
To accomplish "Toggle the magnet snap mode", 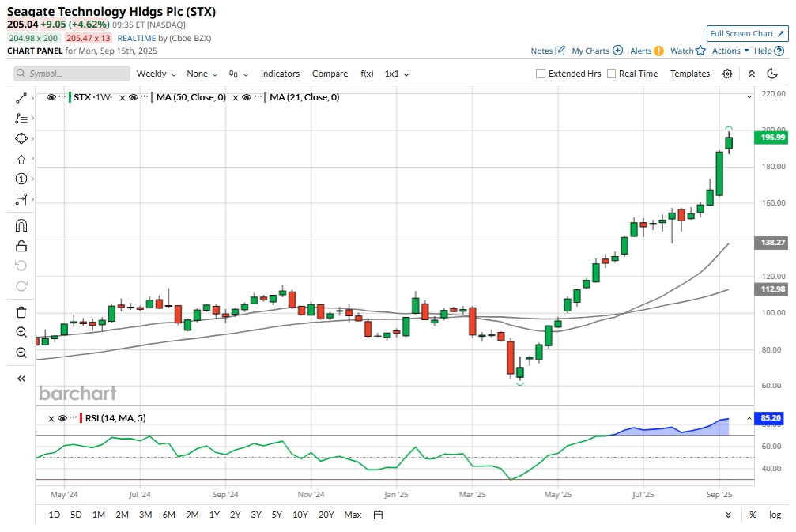I will tap(21, 225).
